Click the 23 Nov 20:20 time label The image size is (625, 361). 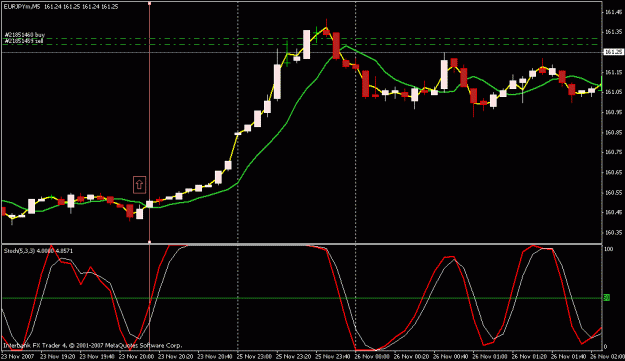pyautogui.click(x=176, y=356)
